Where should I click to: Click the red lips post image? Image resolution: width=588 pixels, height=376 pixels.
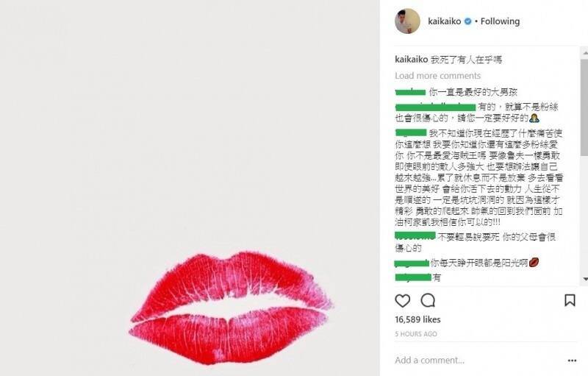point(190,188)
